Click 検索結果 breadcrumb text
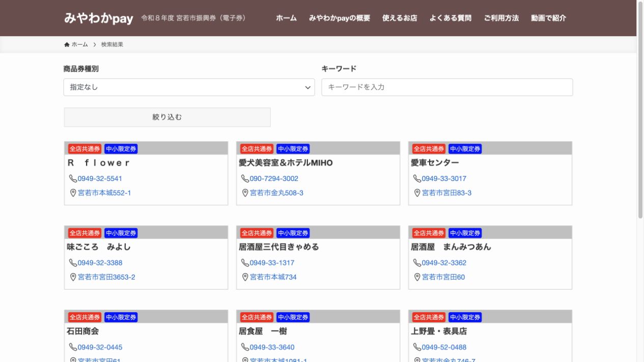This screenshot has height=362, width=644. [112, 45]
